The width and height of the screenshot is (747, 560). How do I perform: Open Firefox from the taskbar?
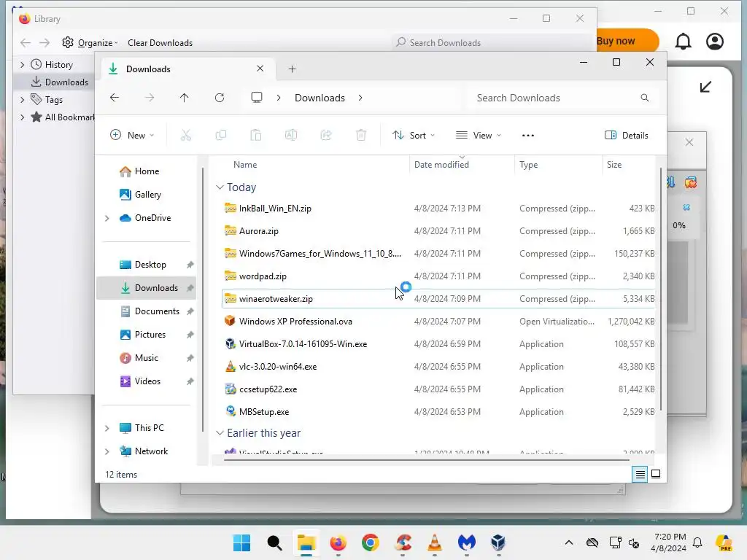pyautogui.click(x=338, y=542)
